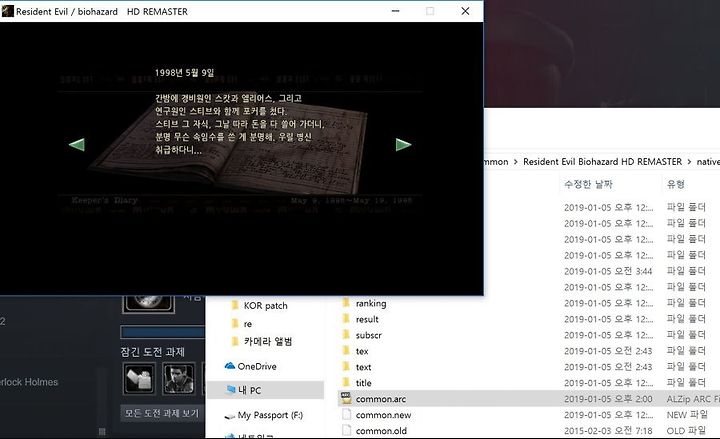Sort by 유형 column header
Viewport: 720px width, 439px height.
click(x=675, y=184)
